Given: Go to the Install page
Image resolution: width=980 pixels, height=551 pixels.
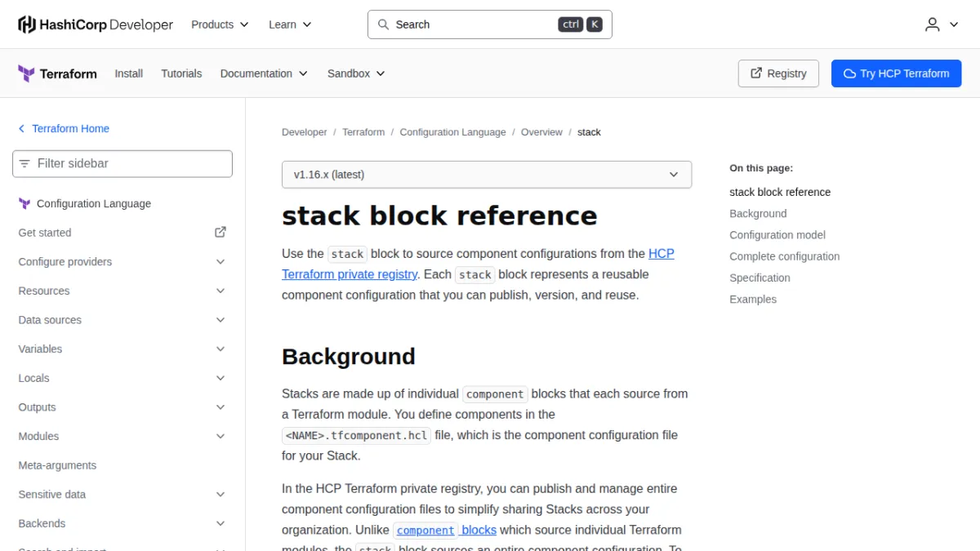Looking at the screenshot, I should pos(129,73).
